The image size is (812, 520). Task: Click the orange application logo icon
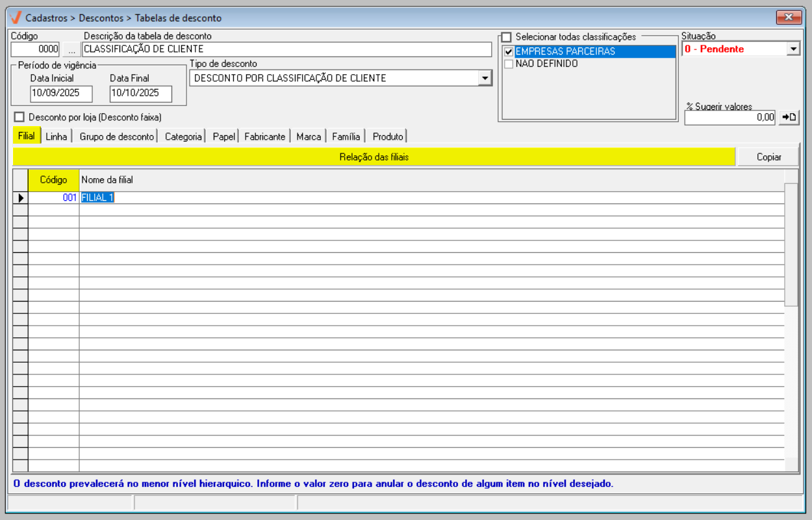pos(16,18)
